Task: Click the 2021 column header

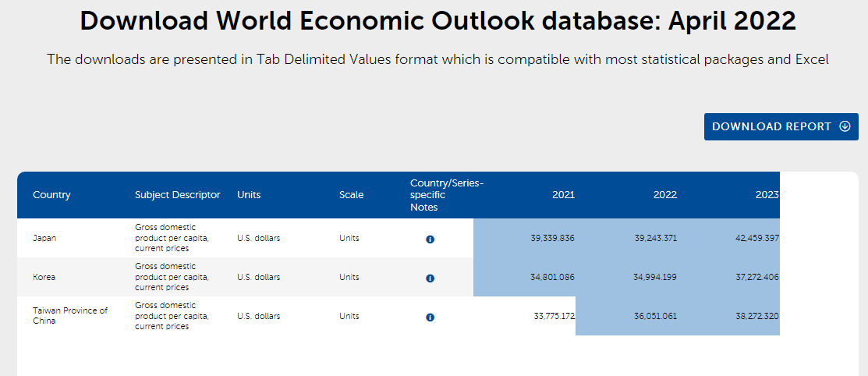Action: (x=563, y=195)
